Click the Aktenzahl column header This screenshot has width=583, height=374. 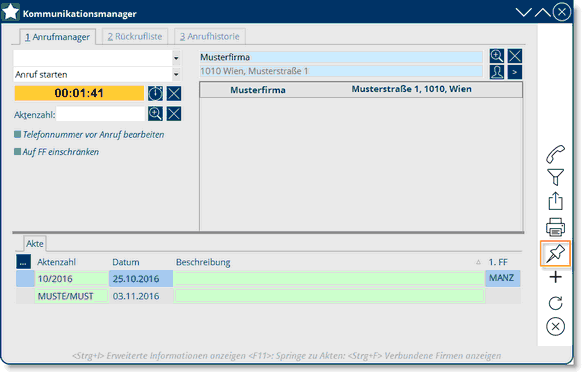click(57, 262)
